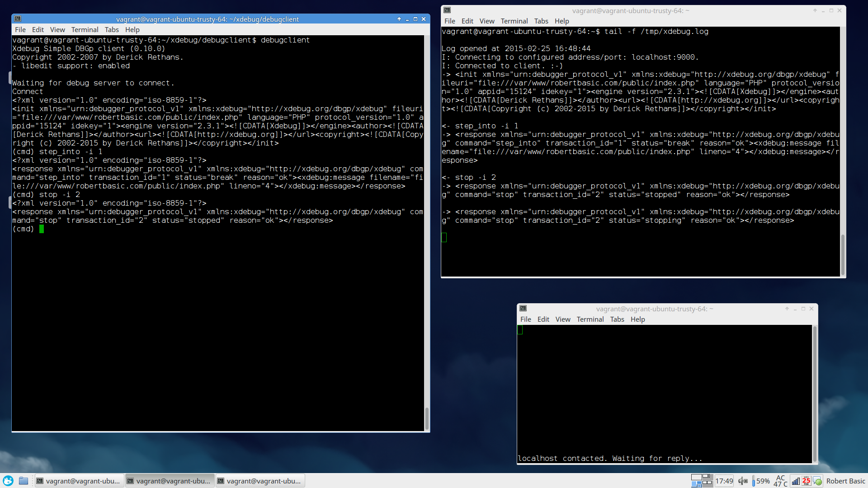Open Terminal menu in debugclient window
The width and height of the screenshot is (868, 488).
click(85, 30)
